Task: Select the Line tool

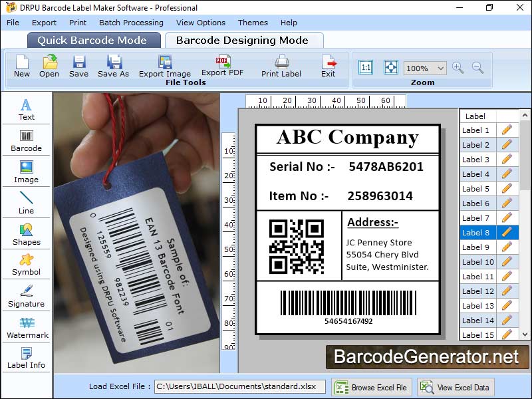Action: [26, 202]
